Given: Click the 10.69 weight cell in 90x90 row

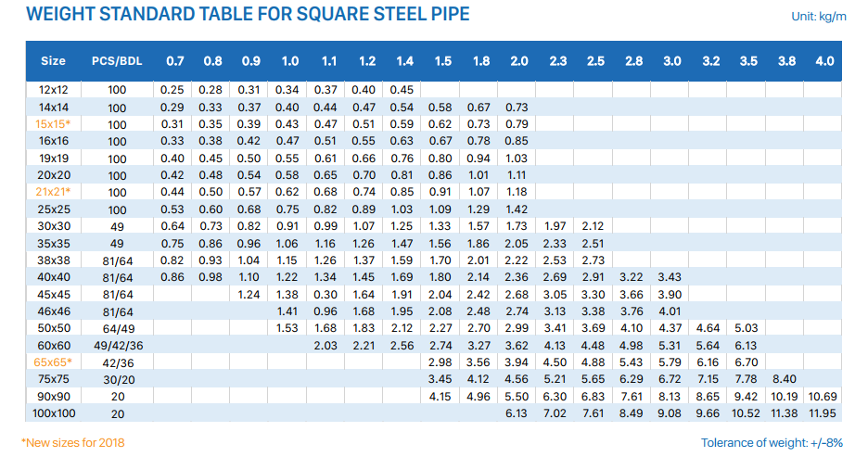Looking at the screenshot, I should [822, 396].
